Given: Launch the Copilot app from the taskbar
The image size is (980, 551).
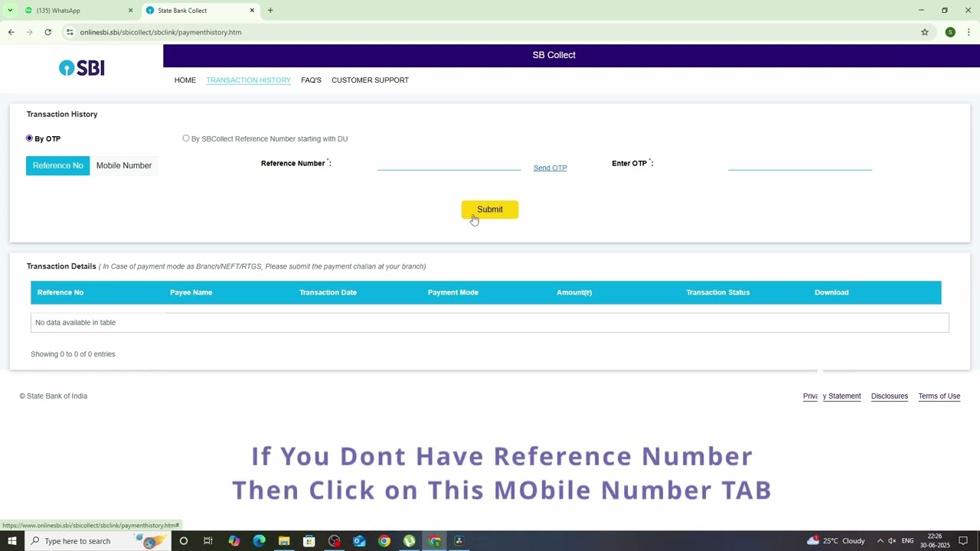Looking at the screenshot, I should (x=234, y=541).
